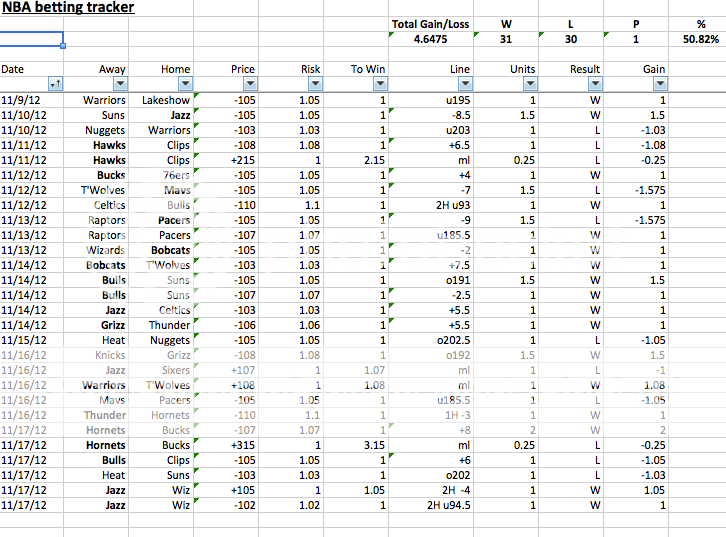Select the losses count cell 30
Viewport: 726px width, 537px height.
570,39
